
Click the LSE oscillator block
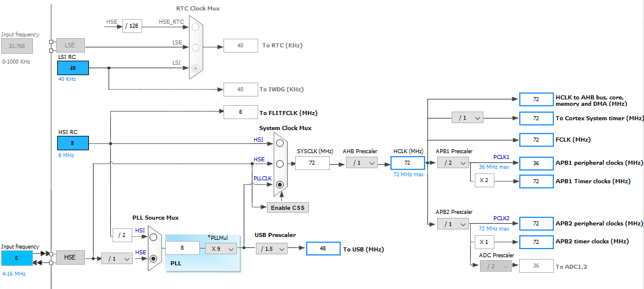click(70, 45)
